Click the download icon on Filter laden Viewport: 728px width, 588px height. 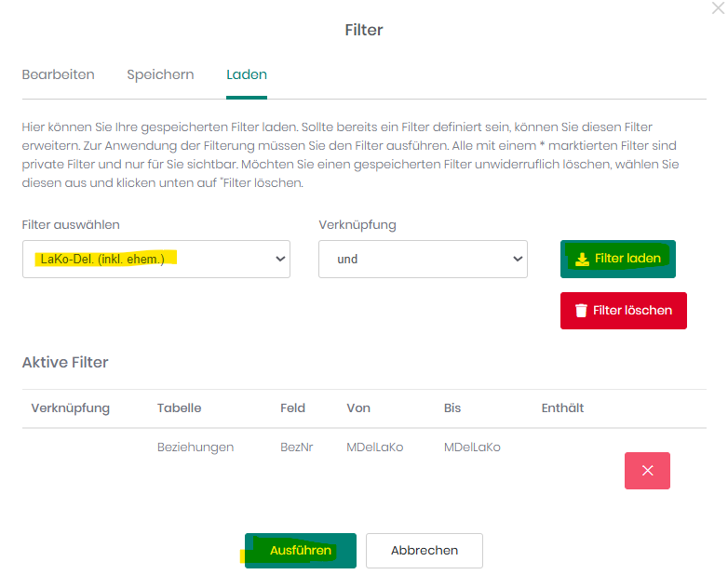[x=582, y=259]
